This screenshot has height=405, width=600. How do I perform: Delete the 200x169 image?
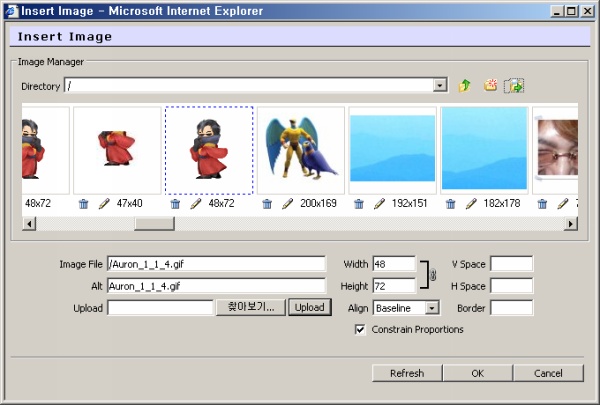pos(267,204)
